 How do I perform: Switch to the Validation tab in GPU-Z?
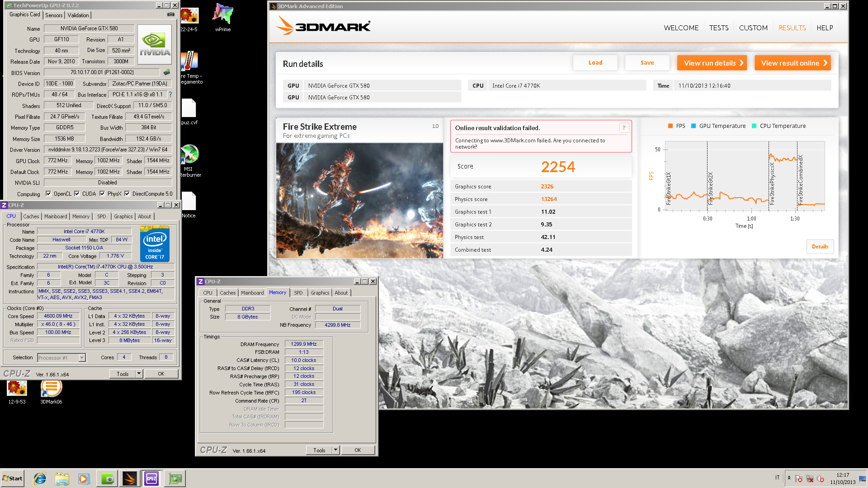click(x=78, y=15)
